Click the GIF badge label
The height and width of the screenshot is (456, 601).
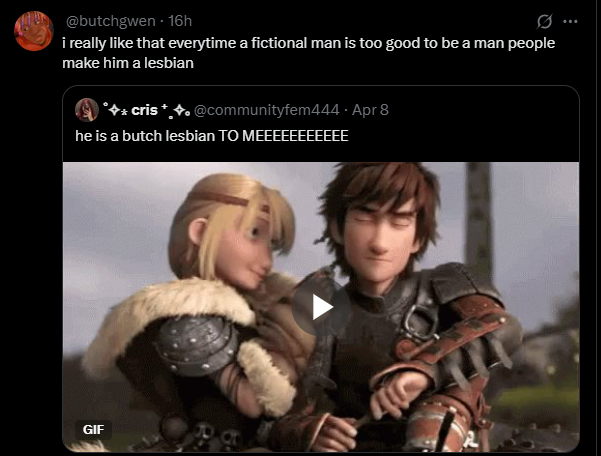click(x=94, y=430)
